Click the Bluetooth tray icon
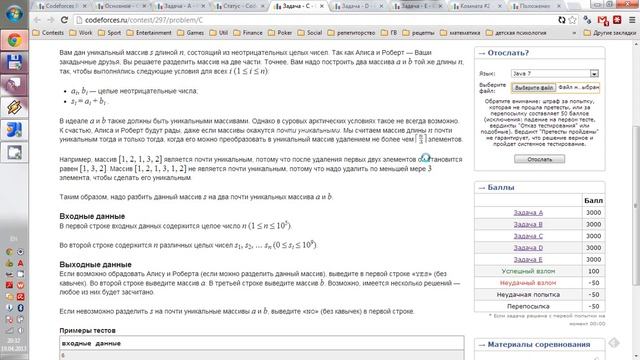The image size is (640, 360). point(20,308)
